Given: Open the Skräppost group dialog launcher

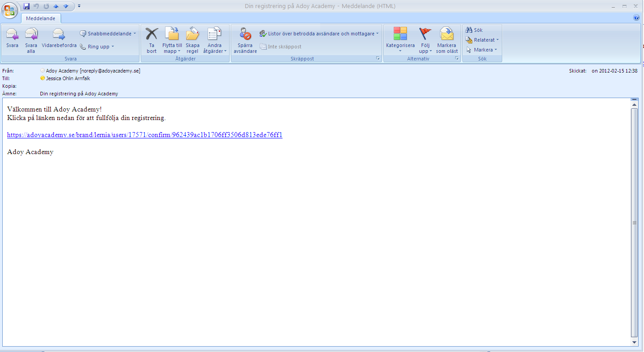Looking at the screenshot, I should pyautogui.click(x=378, y=59).
